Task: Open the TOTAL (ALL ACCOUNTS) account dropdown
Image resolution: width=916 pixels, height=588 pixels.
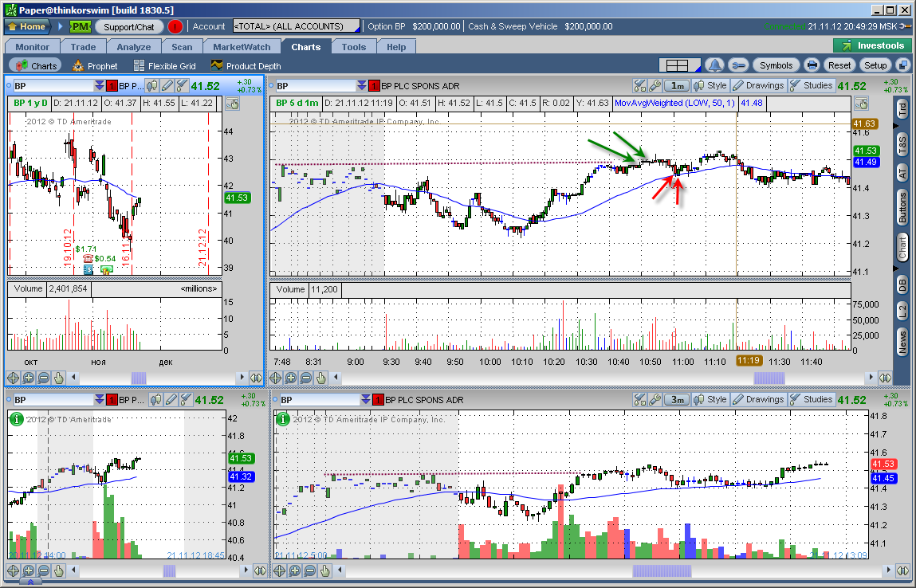Action: point(297,26)
